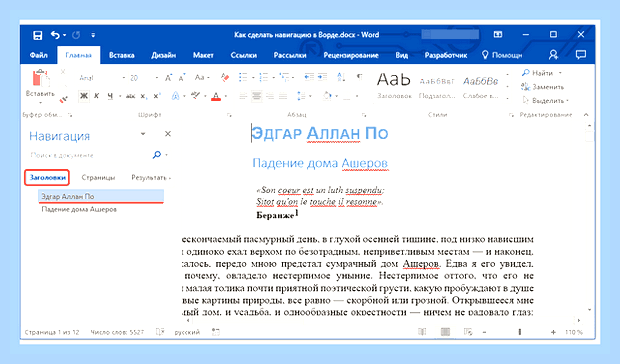Undo the last action
Screen dimensions: 620x364
pos(55,35)
